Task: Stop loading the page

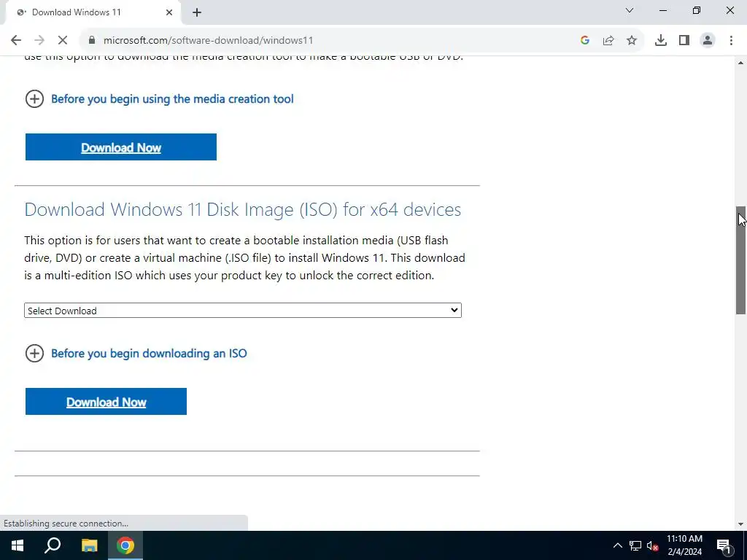Action: 63,41
